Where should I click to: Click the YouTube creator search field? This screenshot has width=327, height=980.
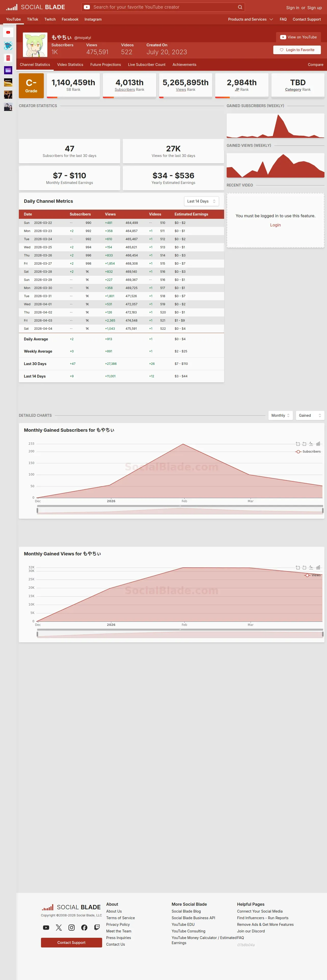pyautogui.click(x=163, y=7)
